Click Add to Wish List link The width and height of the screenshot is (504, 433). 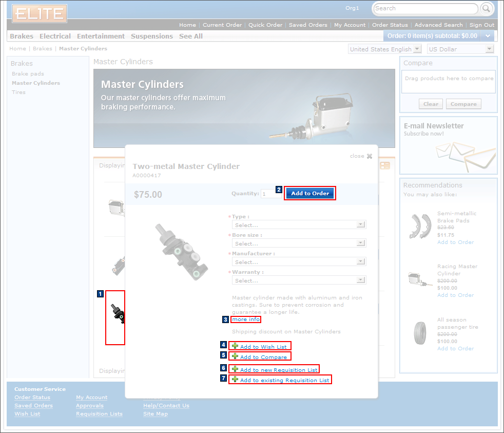(x=263, y=347)
